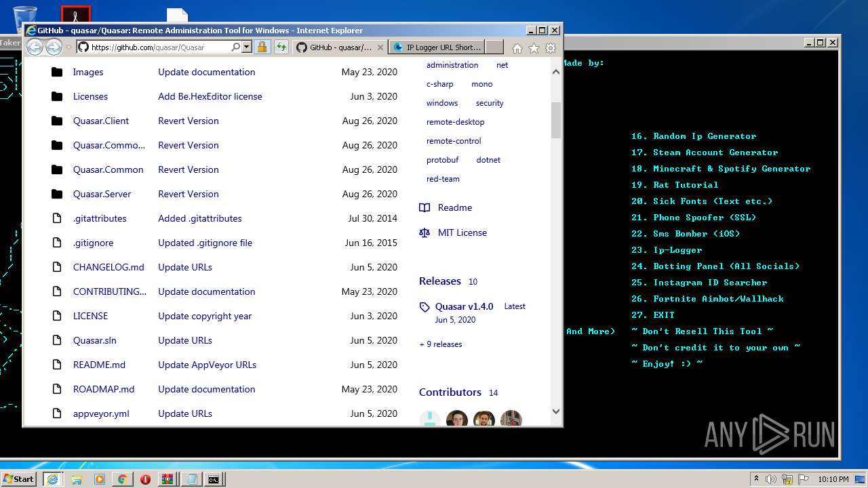Image resolution: width=868 pixels, height=488 pixels.
Task: Open Google Chrome taskbar icon
Action: [x=122, y=479]
